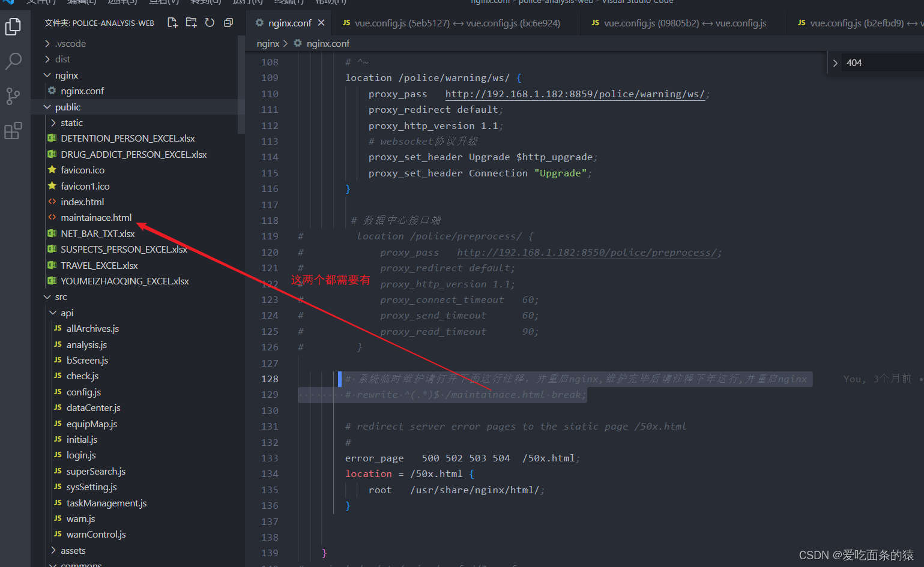Open the Extensions view icon

click(x=13, y=130)
